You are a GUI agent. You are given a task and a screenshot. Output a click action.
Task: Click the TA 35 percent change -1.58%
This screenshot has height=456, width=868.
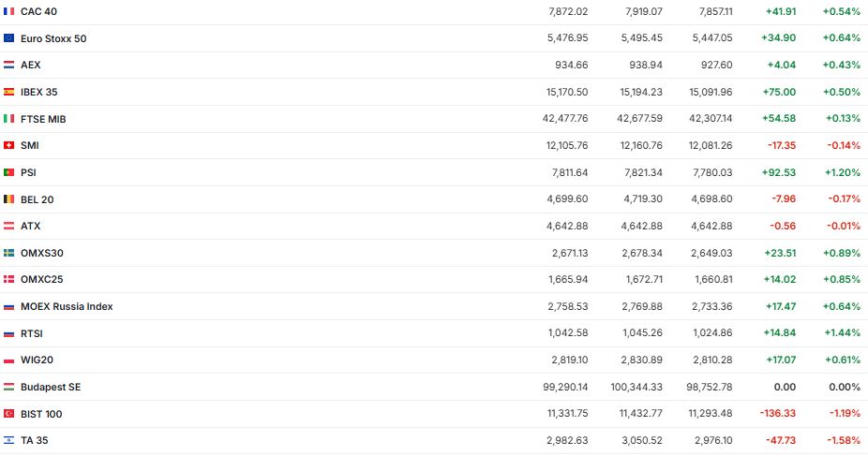(x=843, y=440)
